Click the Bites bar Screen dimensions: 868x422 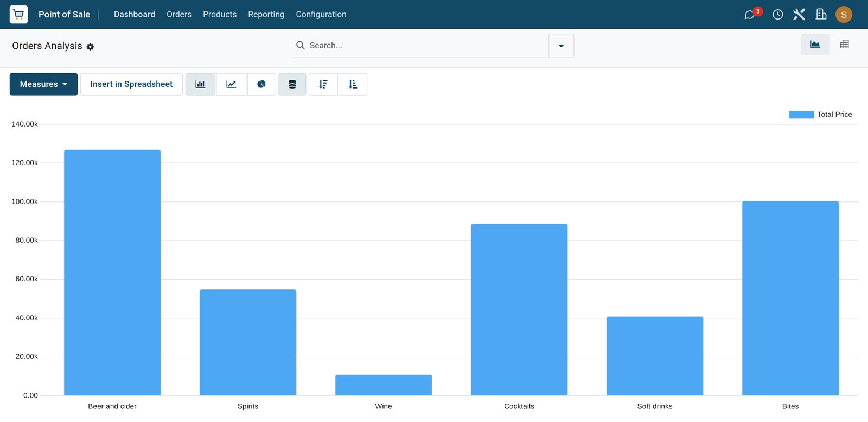point(790,298)
